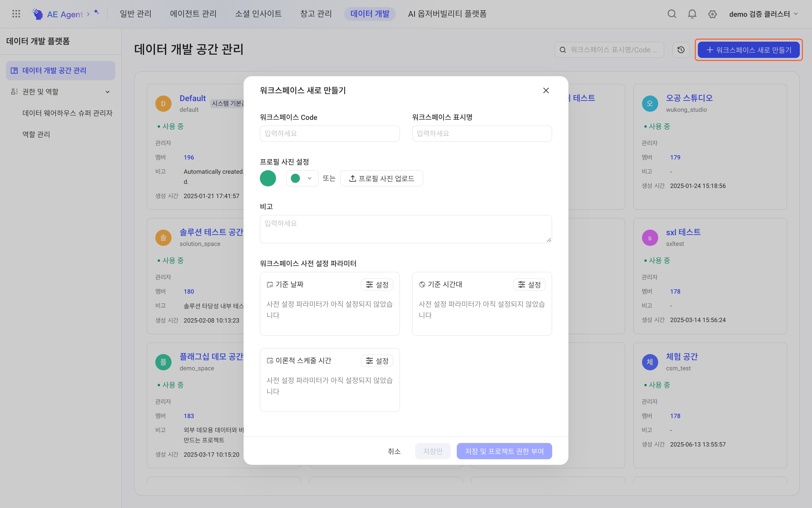The height and width of the screenshot is (508, 812).
Task: Open the 오공 스튜디오 workspace link
Action: coord(689,98)
